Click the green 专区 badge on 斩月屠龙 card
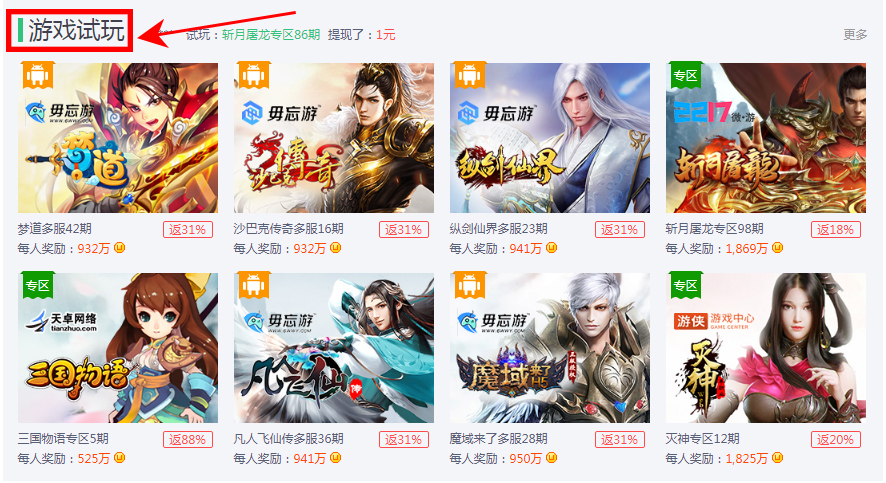The height and width of the screenshot is (483, 886). tap(685, 75)
